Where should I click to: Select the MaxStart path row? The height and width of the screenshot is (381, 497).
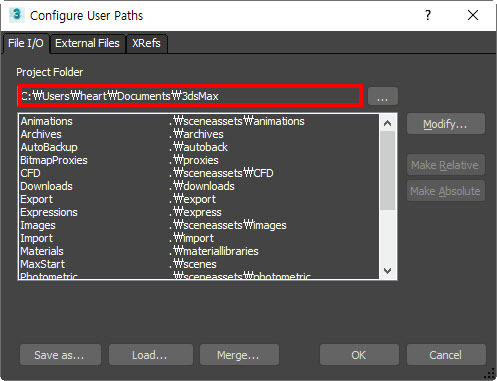click(199, 264)
